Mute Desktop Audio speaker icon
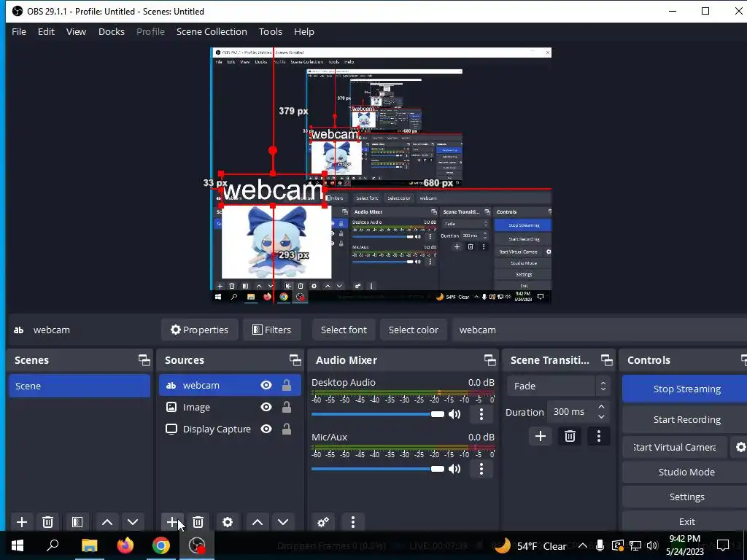The image size is (747, 560). (x=455, y=414)
